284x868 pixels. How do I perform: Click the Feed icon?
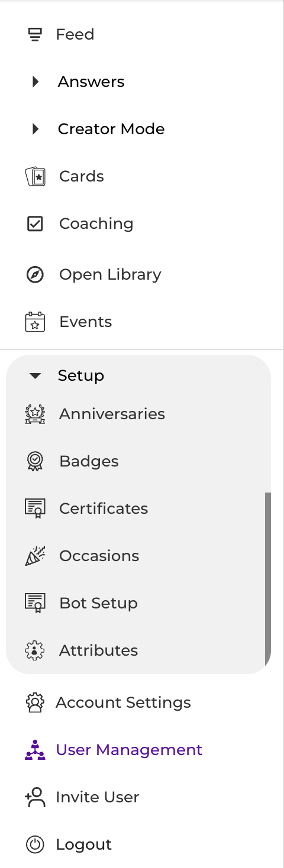point(35,35)
